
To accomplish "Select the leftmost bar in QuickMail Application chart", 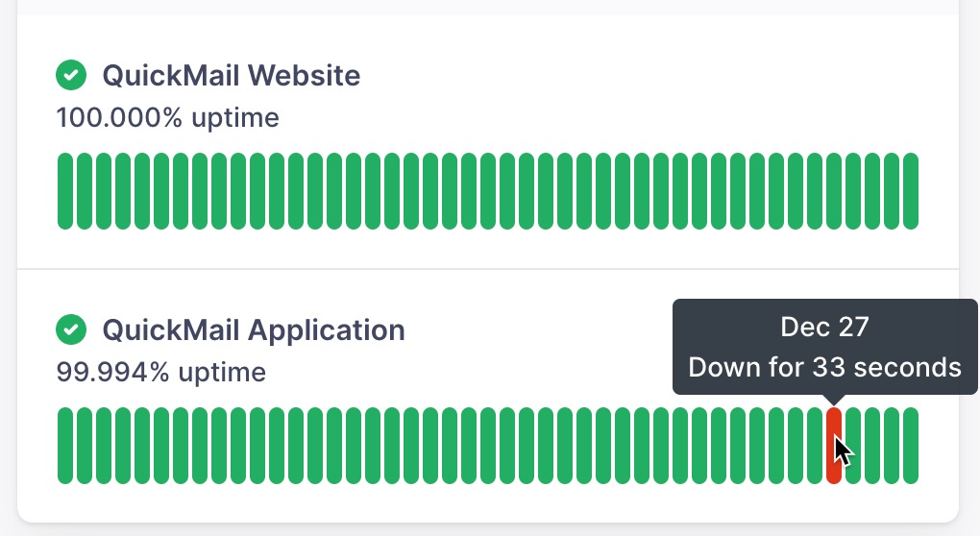I will 65,446.
